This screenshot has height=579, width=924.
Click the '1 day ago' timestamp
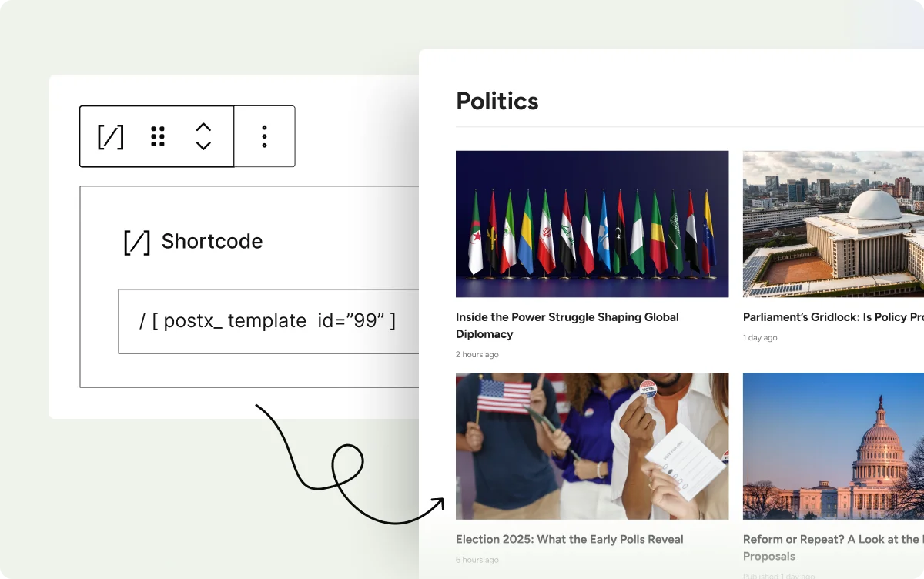(x=760, y=338)
